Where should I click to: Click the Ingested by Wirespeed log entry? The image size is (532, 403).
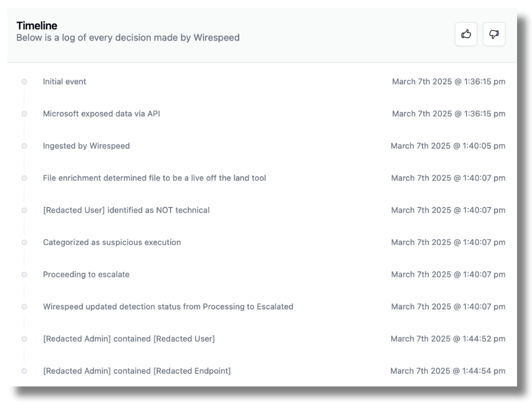[x=87, y=145]
